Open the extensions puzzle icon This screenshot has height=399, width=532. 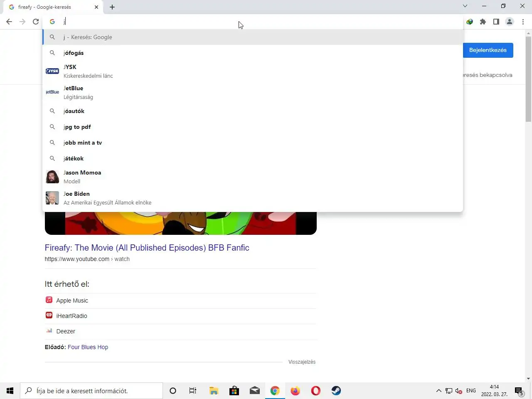tap(483, 22)
